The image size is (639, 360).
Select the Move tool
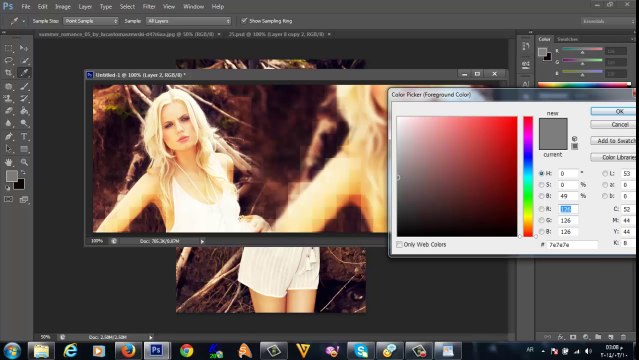click(x=24, y=48)
